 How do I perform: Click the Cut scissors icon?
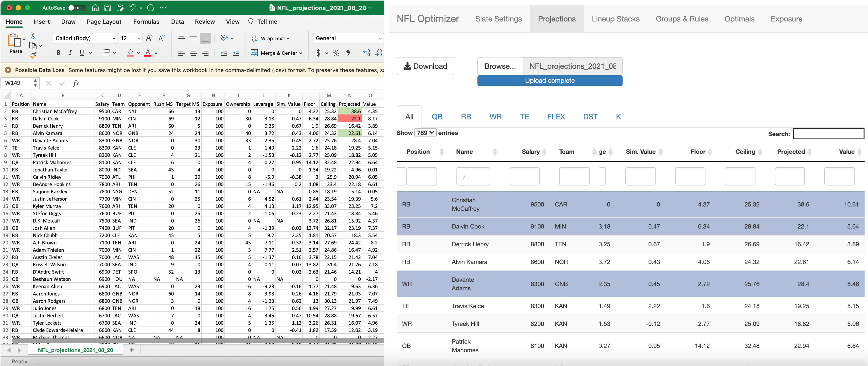[x=33, y=36]
